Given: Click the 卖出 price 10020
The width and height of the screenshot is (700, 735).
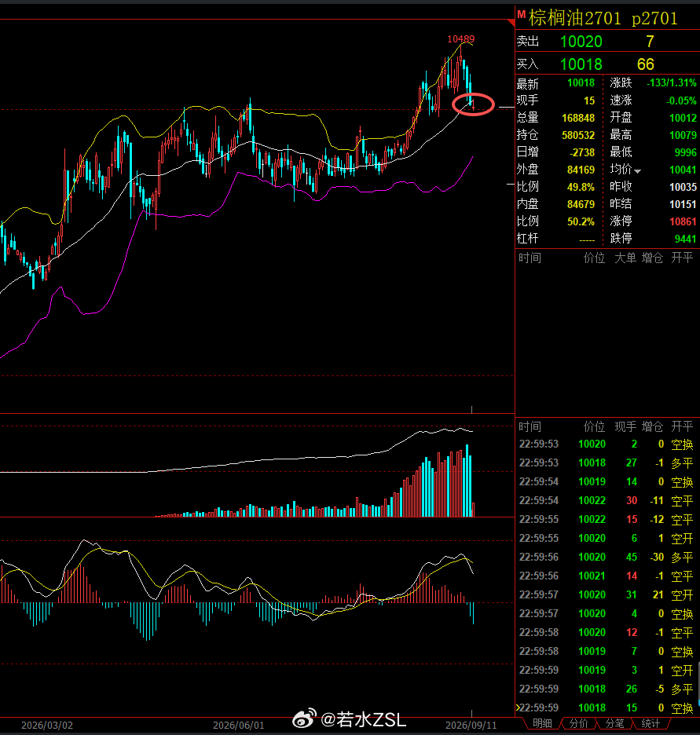Looking at the screenshot, I should [x=581, y=42].
